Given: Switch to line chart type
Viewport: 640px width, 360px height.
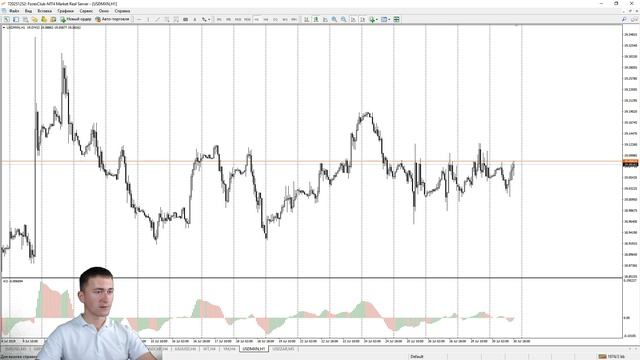Looking at the screenshot, I should point(325,19).
